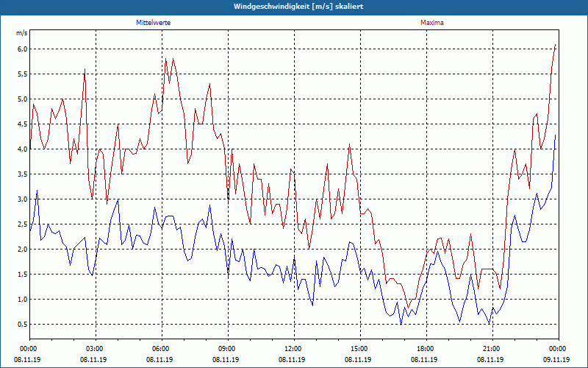This screenshot has height=368, width=588.
Task: Click the '18:00' time label
Action: 424,349
